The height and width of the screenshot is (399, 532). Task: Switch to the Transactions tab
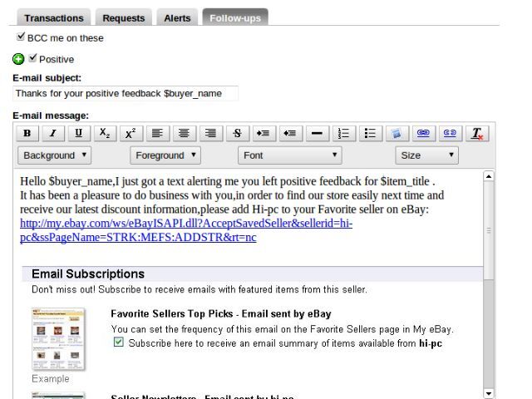[53, 17]
